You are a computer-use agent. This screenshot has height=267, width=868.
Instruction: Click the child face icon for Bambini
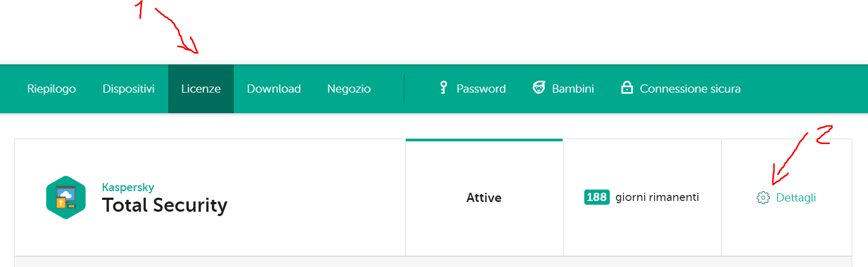coord(539,88)
